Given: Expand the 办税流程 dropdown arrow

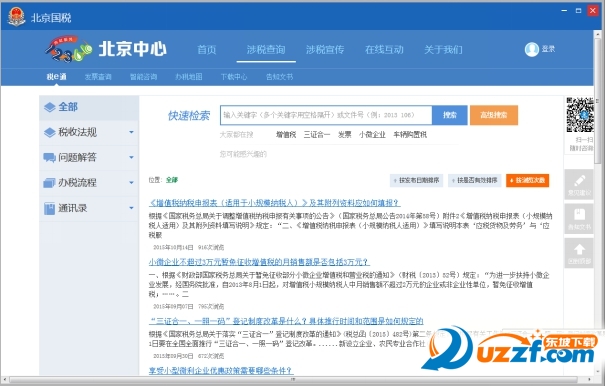Looking at the screenshot, I should pos(131,183).
